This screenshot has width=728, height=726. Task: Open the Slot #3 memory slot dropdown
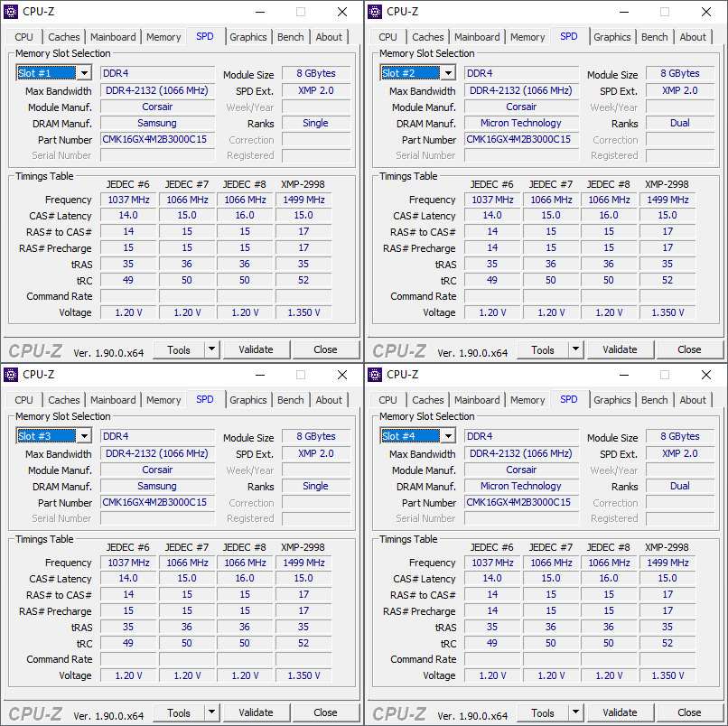pyautogui.click(x=84, y=436)
